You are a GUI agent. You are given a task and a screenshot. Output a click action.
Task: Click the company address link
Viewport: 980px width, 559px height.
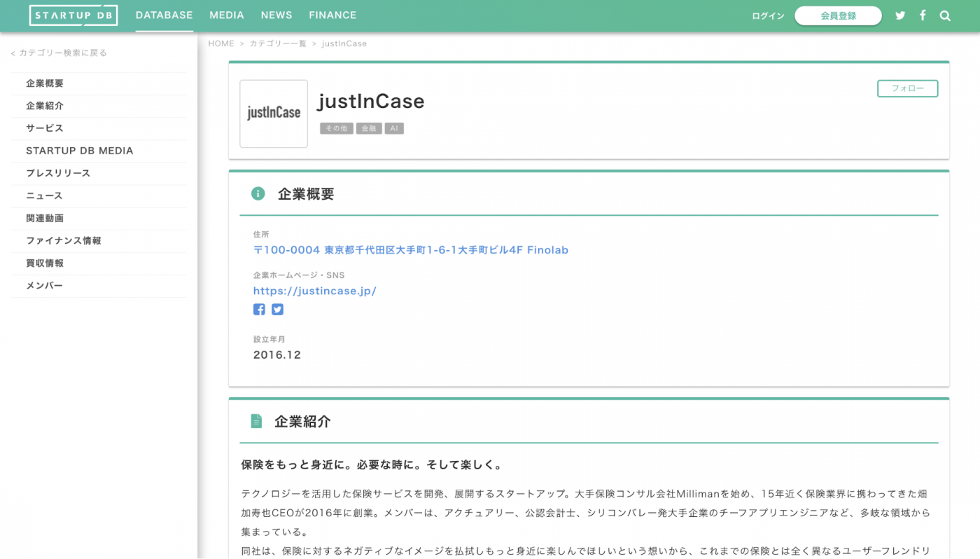[411, 249]
